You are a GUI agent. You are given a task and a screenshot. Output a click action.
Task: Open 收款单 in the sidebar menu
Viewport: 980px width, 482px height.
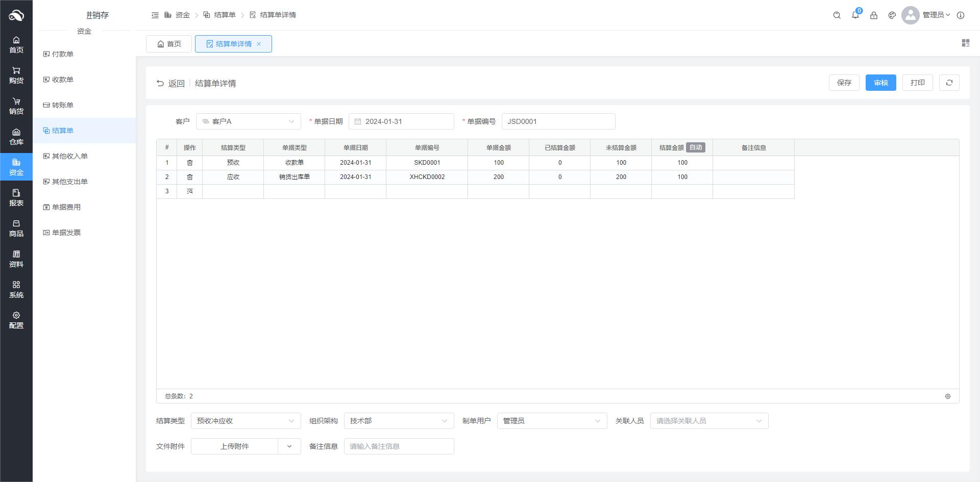(63, 80)
